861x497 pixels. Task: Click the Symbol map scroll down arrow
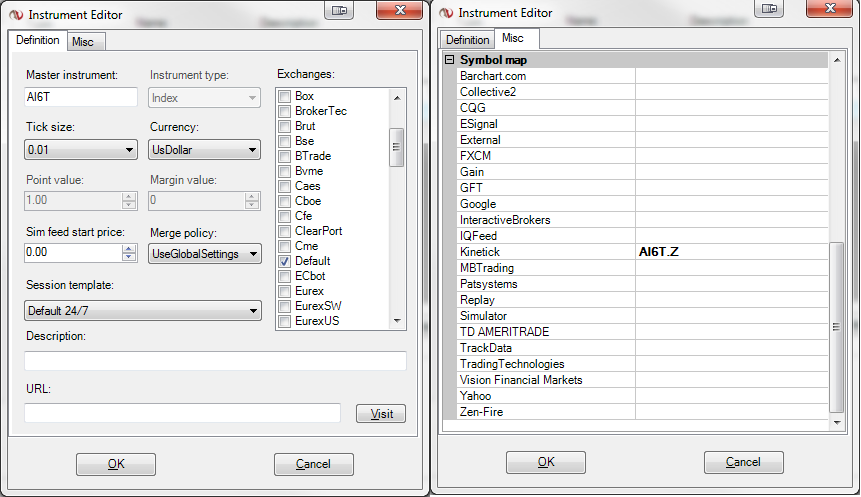pos(837,422)
